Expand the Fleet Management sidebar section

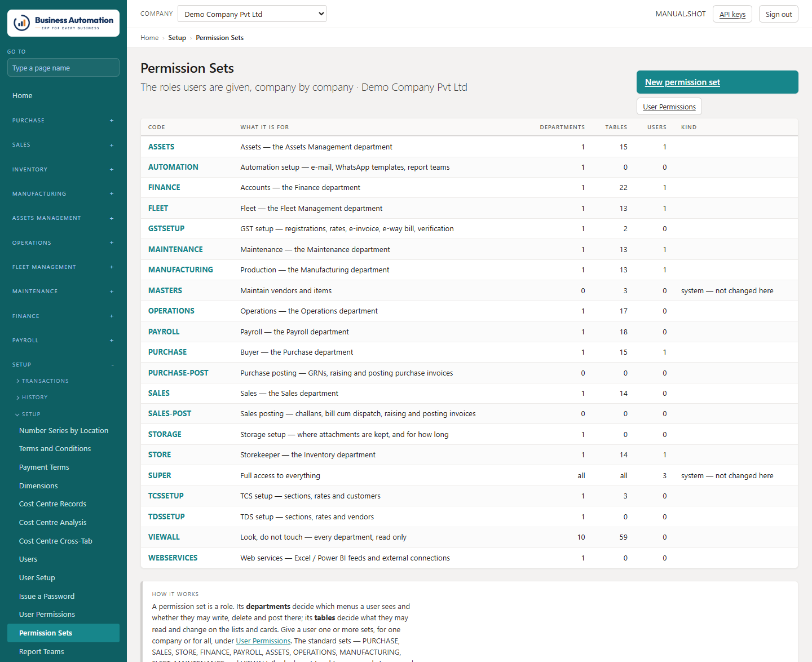[63, 267]
